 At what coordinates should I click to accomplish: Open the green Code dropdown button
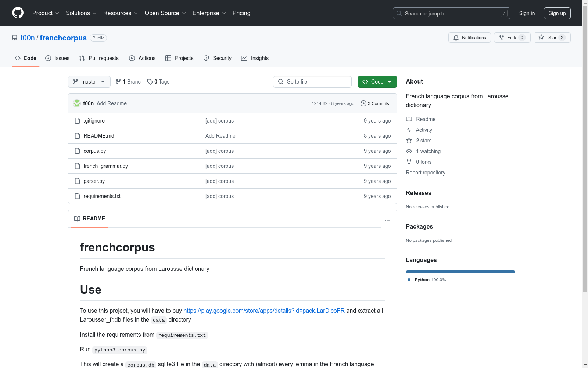point(377,82)
